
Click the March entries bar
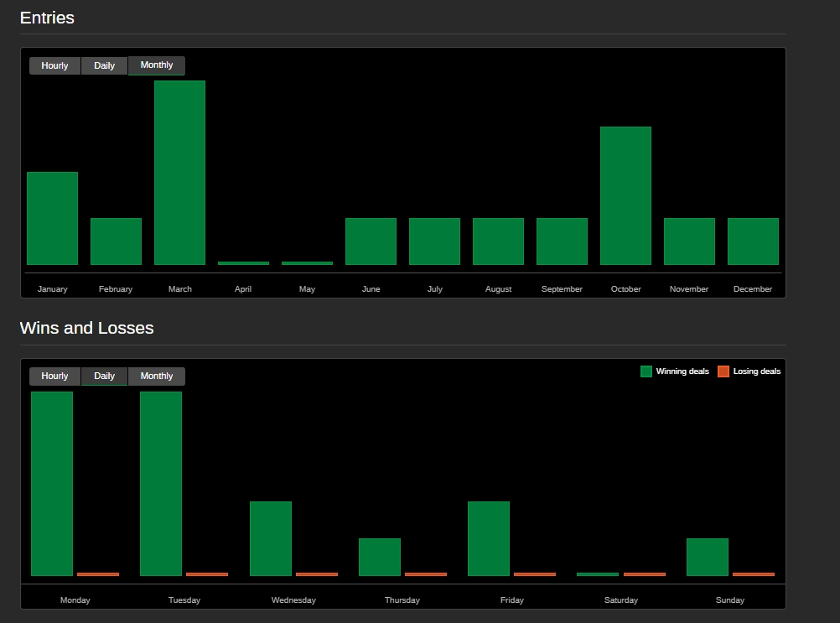point(179,173)
